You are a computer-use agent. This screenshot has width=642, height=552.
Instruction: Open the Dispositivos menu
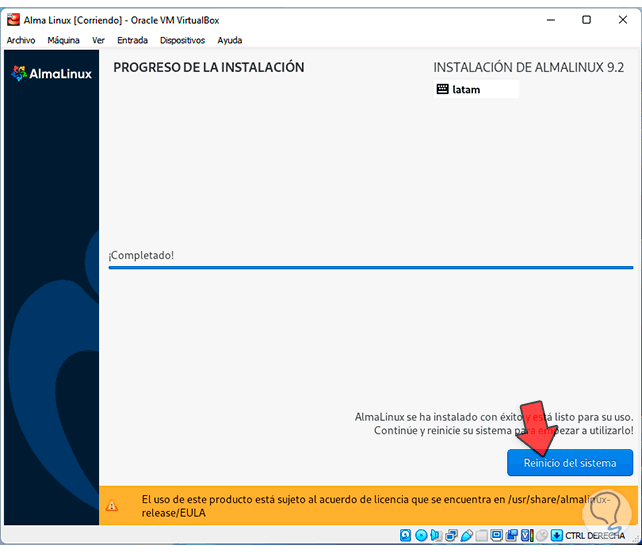pyautogui.click(x=182, y=40)
